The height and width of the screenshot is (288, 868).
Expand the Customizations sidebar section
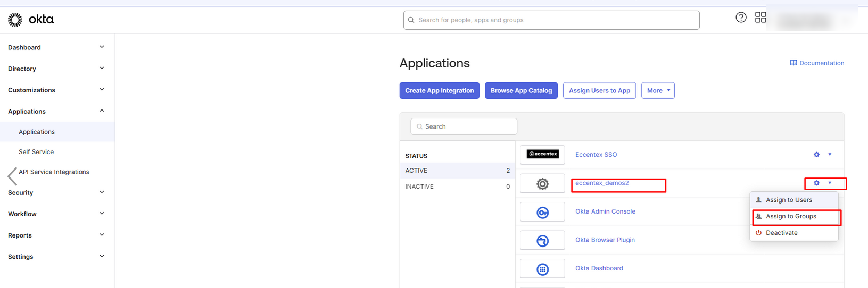tap(102, 89)
